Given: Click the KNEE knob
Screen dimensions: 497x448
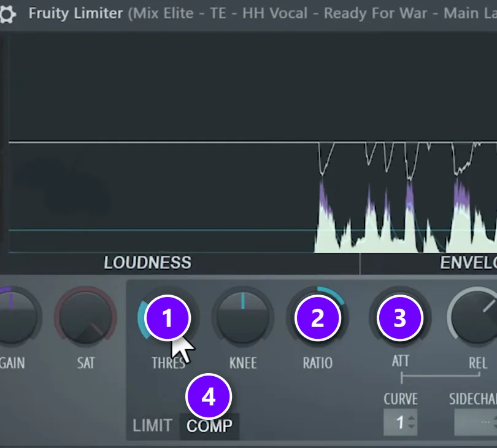Looking at the screenshot, I should [243, 318].
